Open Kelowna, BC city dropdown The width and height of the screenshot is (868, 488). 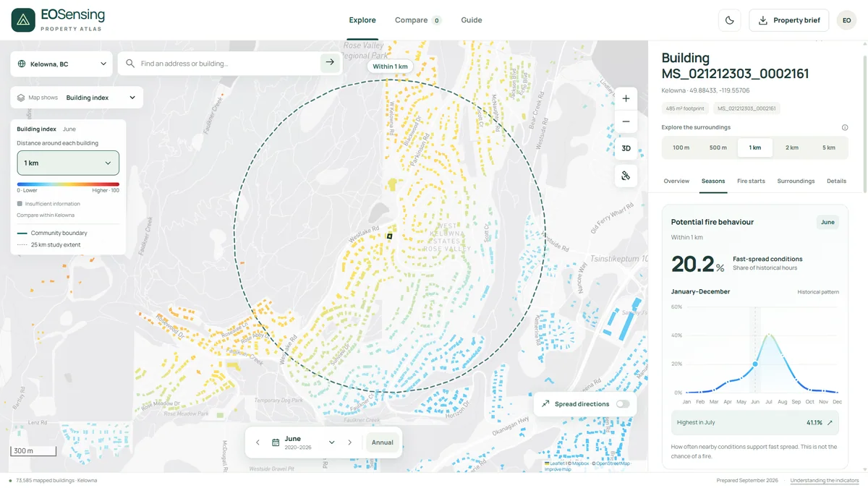tap(61, 64)
